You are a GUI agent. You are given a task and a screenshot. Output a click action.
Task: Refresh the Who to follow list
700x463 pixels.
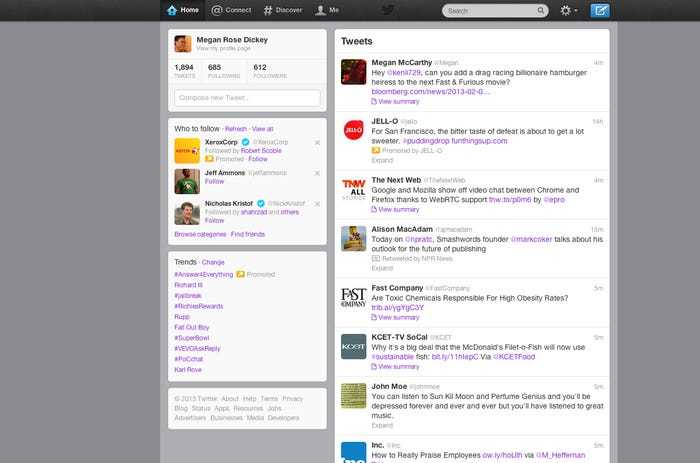click(236, 129)
